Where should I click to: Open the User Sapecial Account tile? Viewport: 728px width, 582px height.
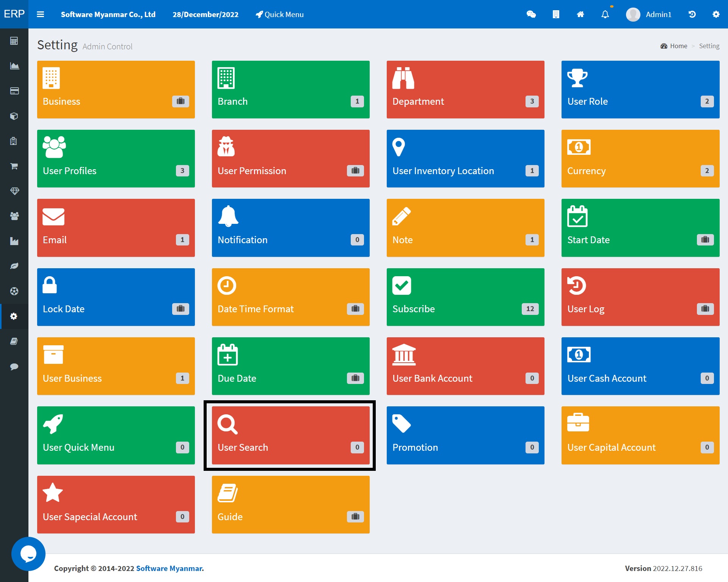click(x=116, y=505)
